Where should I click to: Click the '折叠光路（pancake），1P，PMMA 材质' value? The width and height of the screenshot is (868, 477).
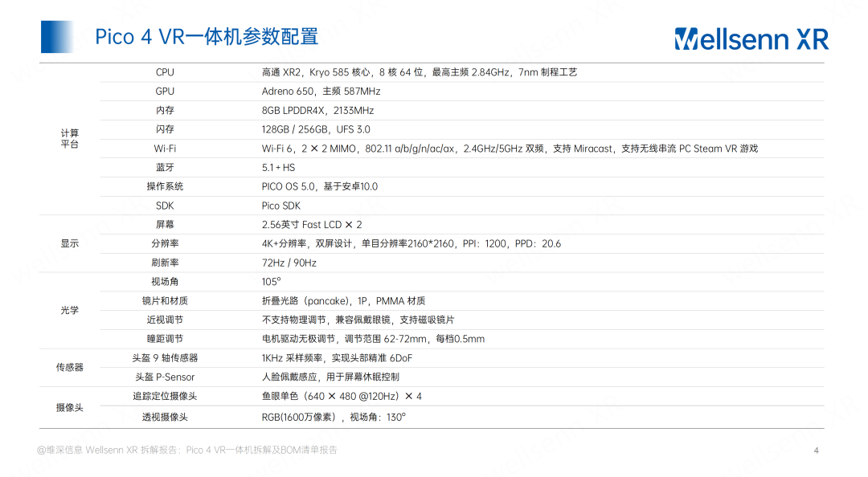click(343, 301)
